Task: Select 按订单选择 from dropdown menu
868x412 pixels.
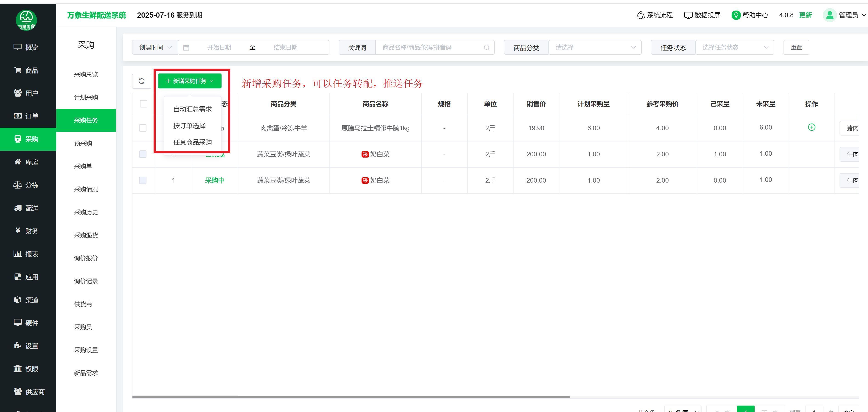Action: (x=189, y=126)
